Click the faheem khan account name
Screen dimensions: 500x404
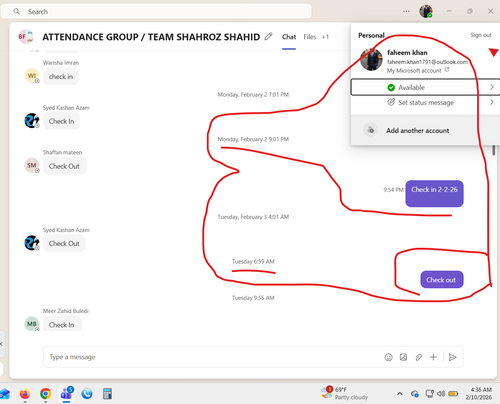(x=407, y=52)
